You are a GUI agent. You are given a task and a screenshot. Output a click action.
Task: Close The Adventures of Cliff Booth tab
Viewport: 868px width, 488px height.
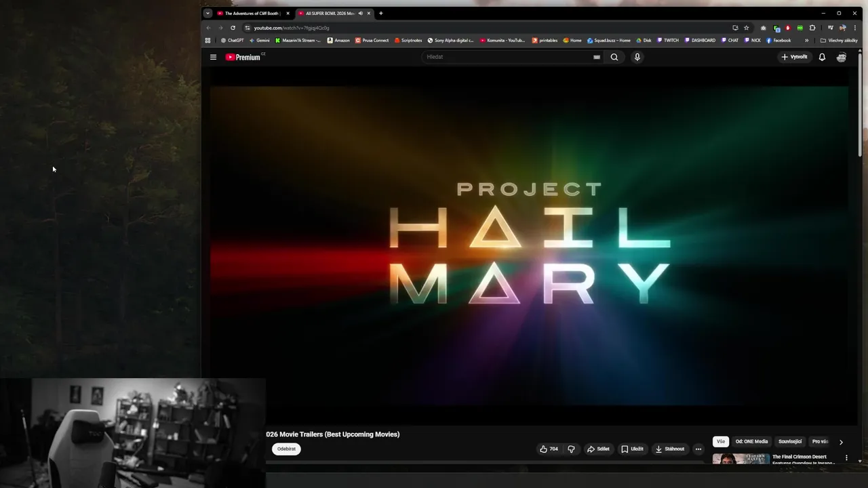coord(288,13)
